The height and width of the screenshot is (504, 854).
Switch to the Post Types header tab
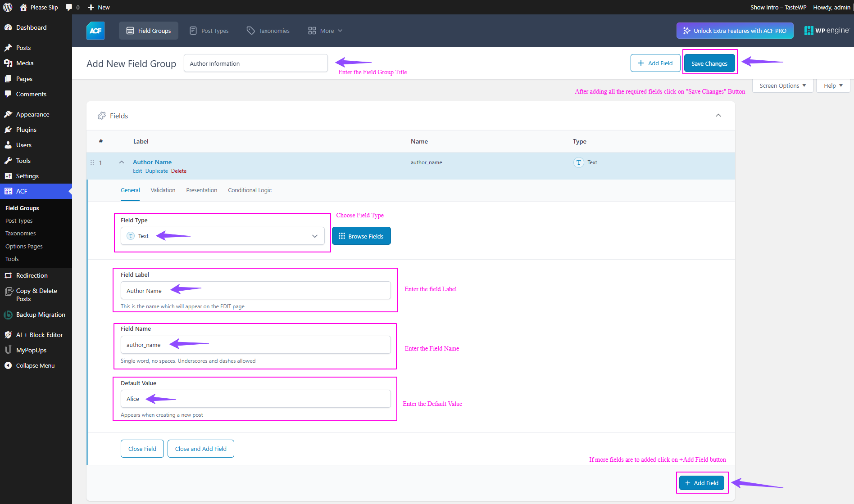click(209, 31)
